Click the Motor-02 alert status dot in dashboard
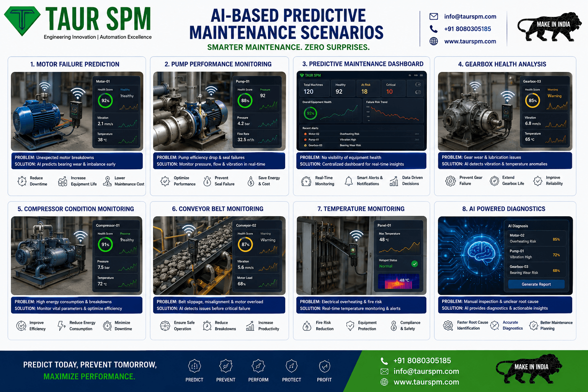Image resolution: width=588 pixels, height=392 pixels. [x=305, y=134]
